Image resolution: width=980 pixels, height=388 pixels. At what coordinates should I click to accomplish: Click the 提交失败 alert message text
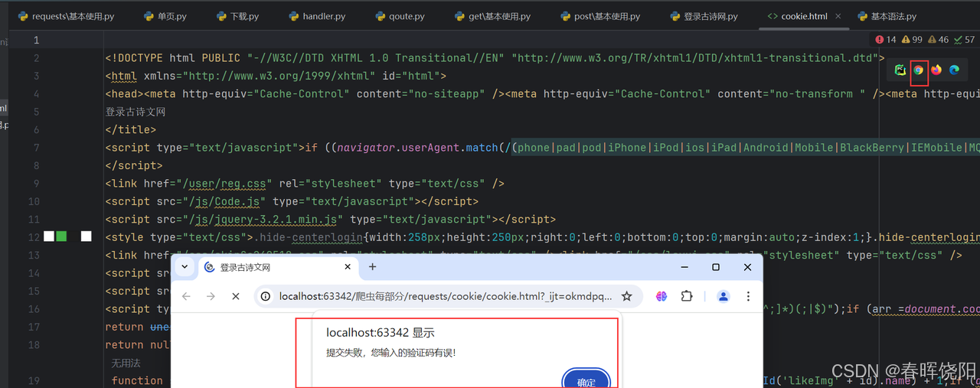[391, 353]
